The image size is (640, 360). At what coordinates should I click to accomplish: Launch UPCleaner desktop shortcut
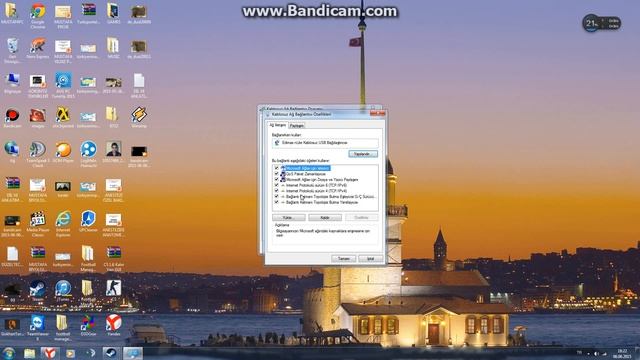pos(88,220)
